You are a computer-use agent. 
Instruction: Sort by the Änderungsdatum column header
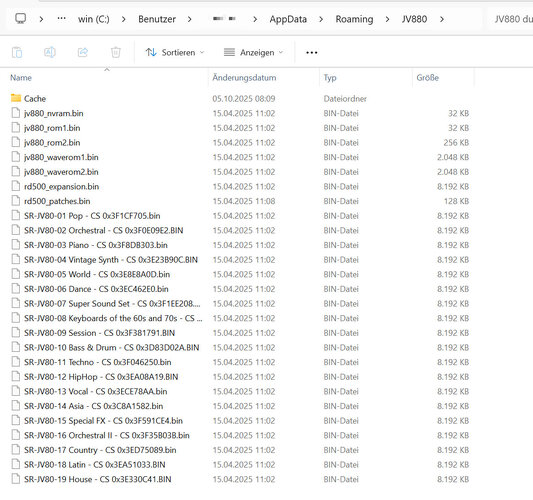pyautogui.click(x=244, y=77)
